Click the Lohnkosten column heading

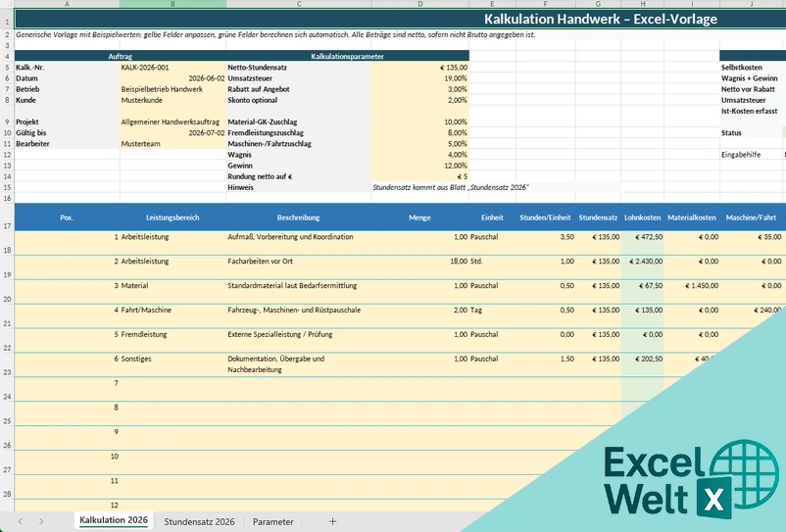pos(643,218)
